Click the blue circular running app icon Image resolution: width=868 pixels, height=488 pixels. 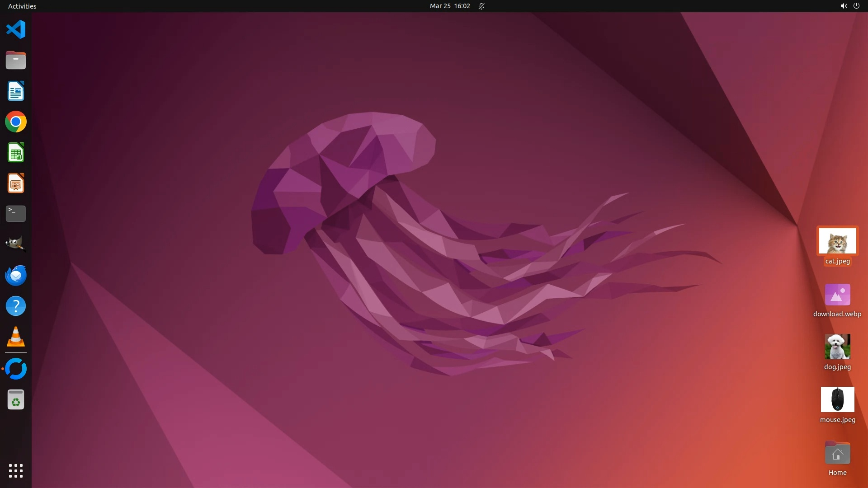(16, 369)
